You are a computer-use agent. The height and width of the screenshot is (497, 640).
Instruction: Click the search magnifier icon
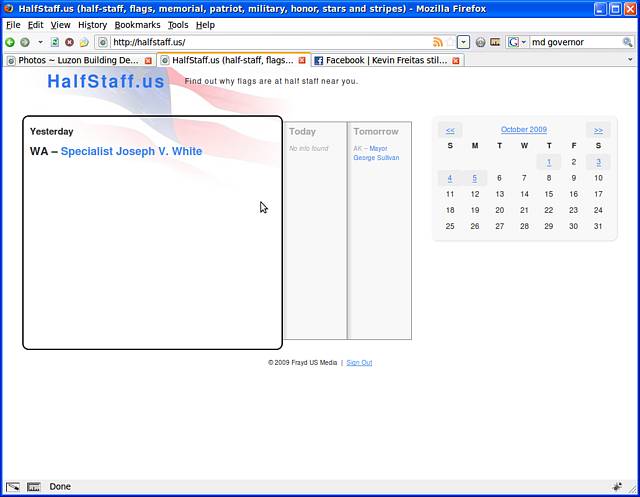(627, 42)
